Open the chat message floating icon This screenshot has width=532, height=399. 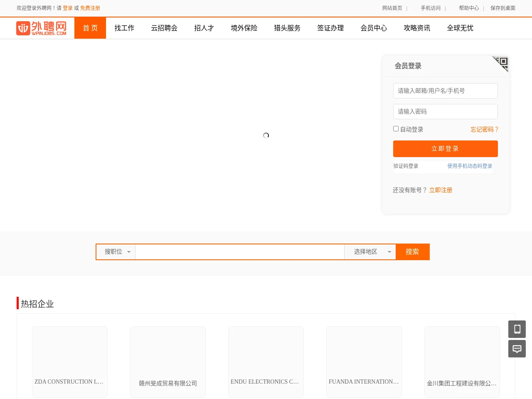pos(517,349)
